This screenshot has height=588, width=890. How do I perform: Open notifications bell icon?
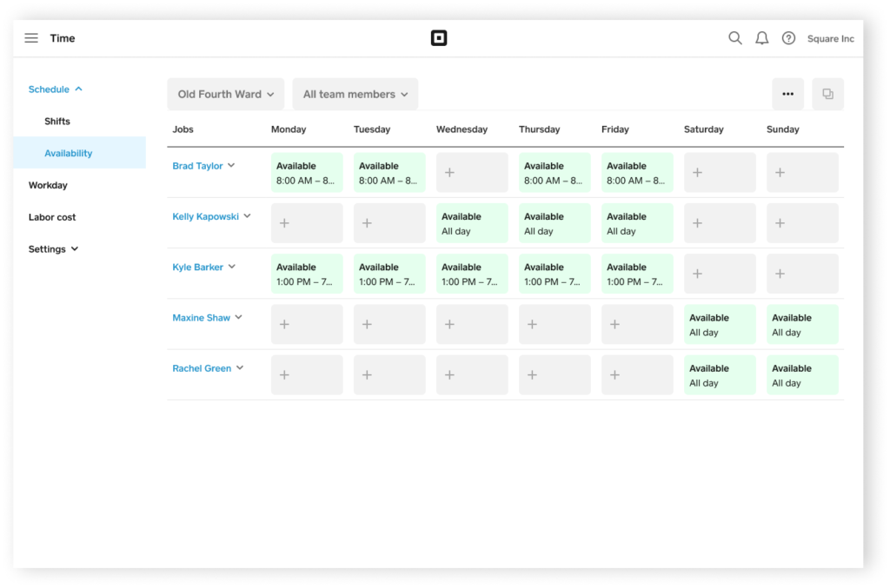(x=761, y=38)
